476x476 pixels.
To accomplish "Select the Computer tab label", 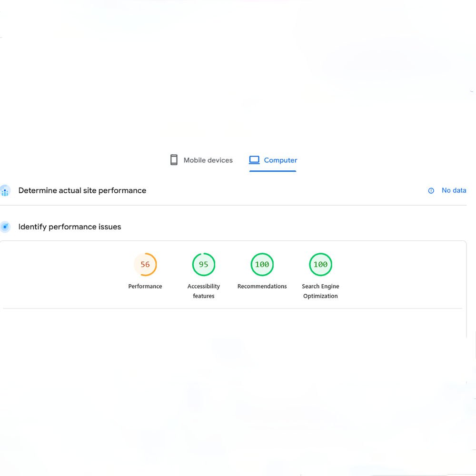I will pos(280,160).
